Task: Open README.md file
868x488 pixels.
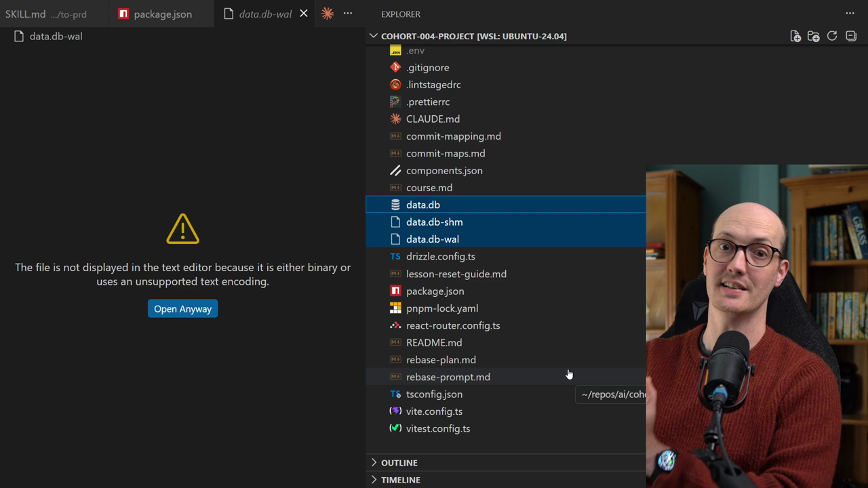Action: tap(434, 342)
